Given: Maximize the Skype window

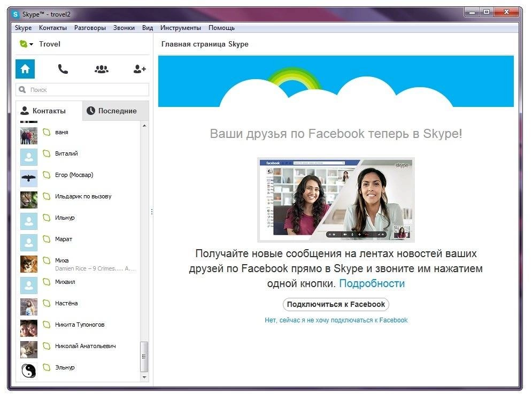Looking at the screenshot, I should pyautogui.click(x=487, y=12).
